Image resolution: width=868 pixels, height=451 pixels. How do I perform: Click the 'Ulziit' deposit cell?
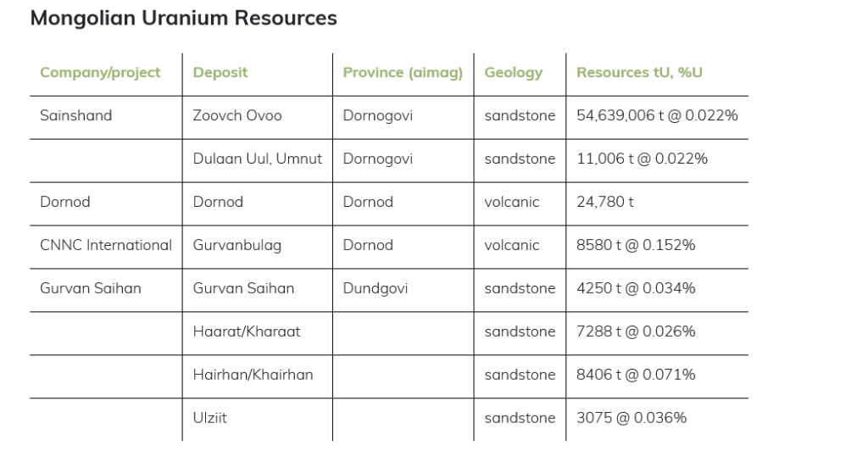210,419
